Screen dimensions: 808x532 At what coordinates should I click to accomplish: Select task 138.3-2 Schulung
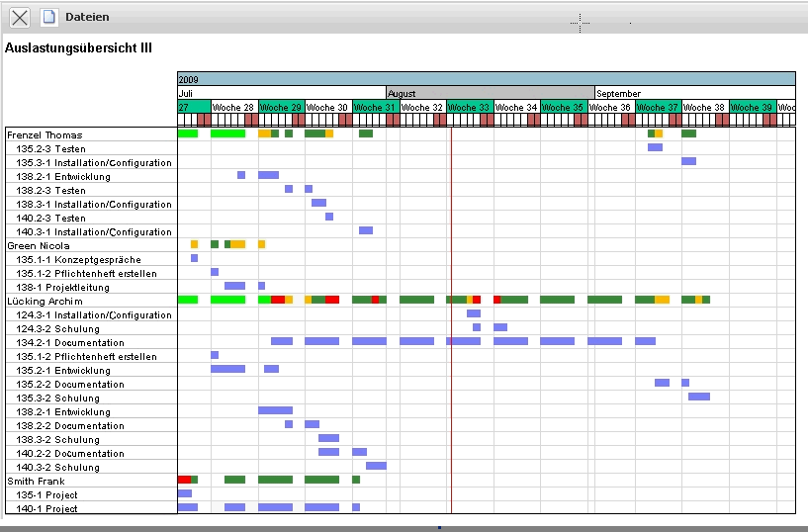91,440
